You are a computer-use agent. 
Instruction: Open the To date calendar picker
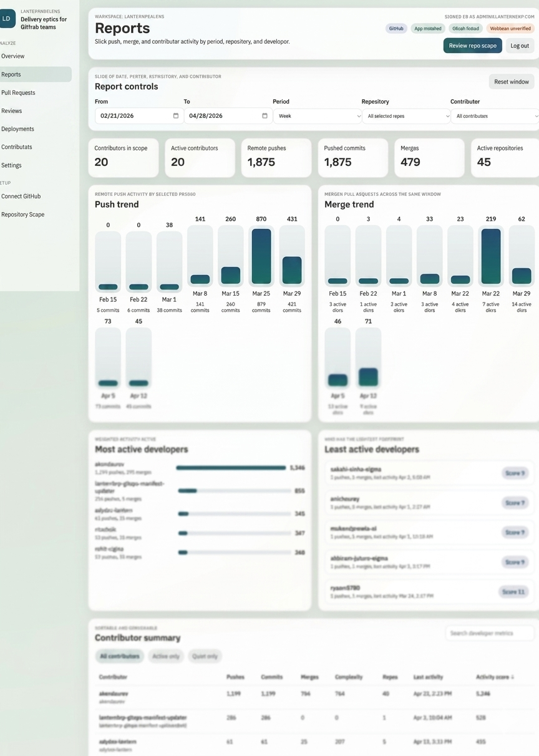coord(265,116)
